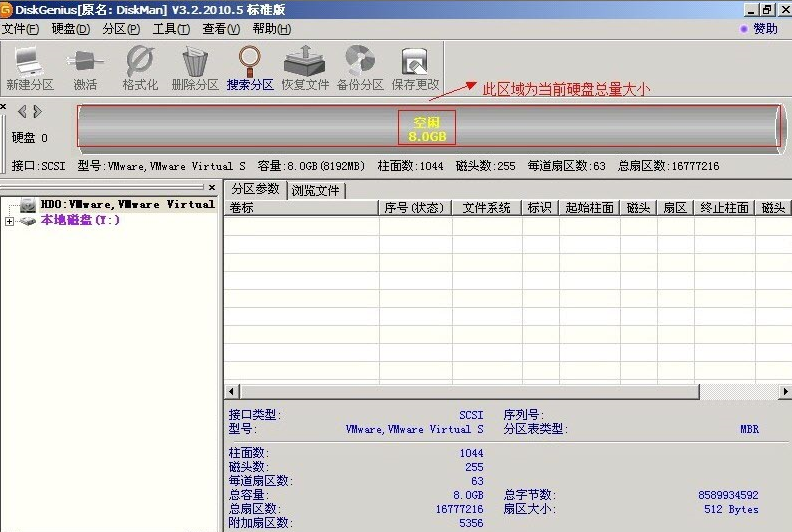The width and height of the screenshot is (792, 532).
Task: Open the 恢复文件 (recover files) tool
Action: [305, 68]
